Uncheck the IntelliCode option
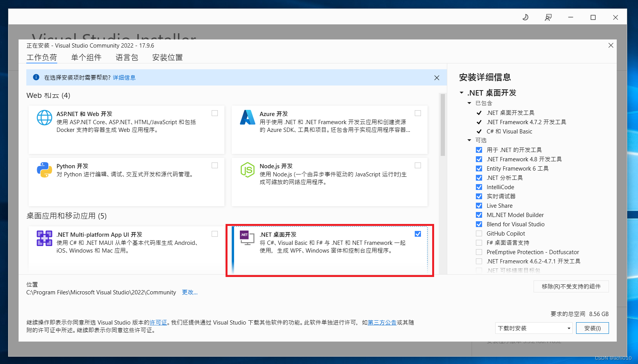The height and width of the screenshot is (364, 638). [479, 187]
